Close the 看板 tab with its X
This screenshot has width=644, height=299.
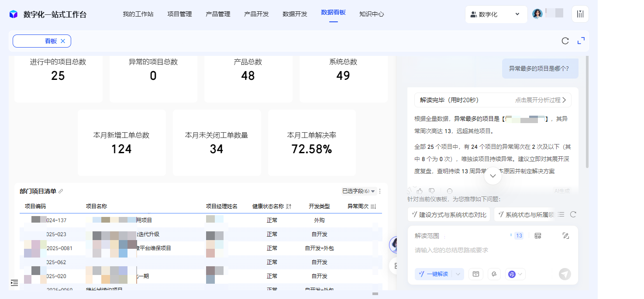pos(63,41)
